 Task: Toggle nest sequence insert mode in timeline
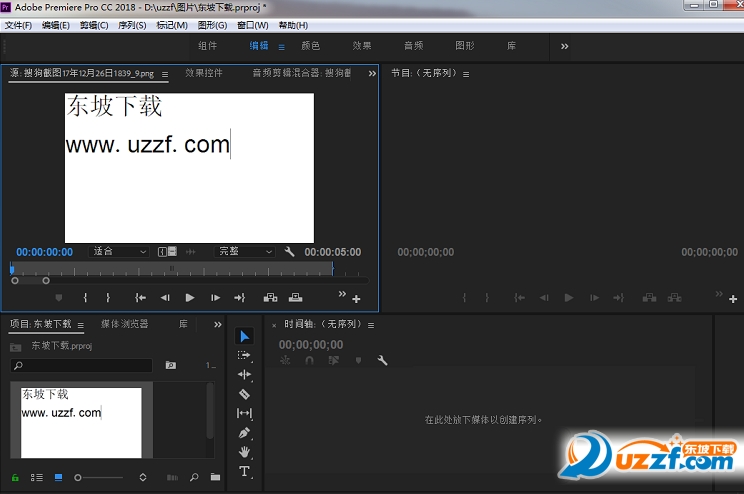coord(285,361)
